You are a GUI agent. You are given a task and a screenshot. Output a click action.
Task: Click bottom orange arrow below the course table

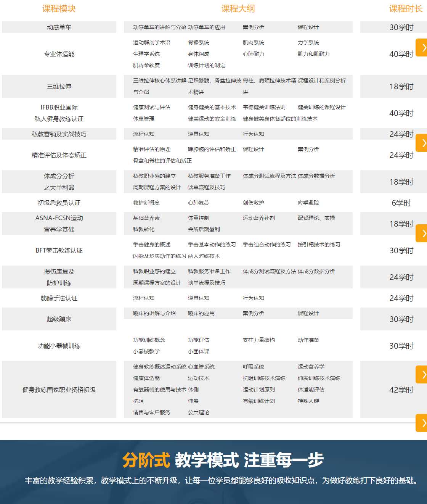tap(422, 423)
